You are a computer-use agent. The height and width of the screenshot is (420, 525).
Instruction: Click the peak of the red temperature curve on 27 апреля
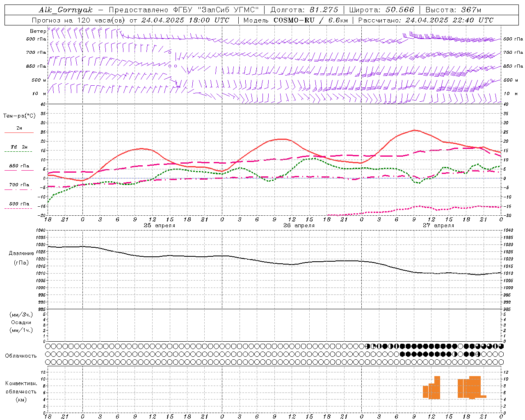click(x=415, y=130)
